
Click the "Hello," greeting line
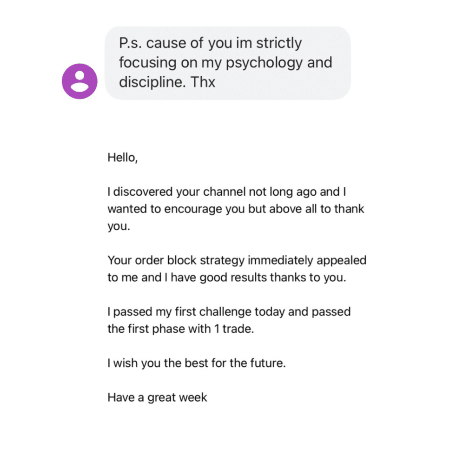(x=123, y=158)
